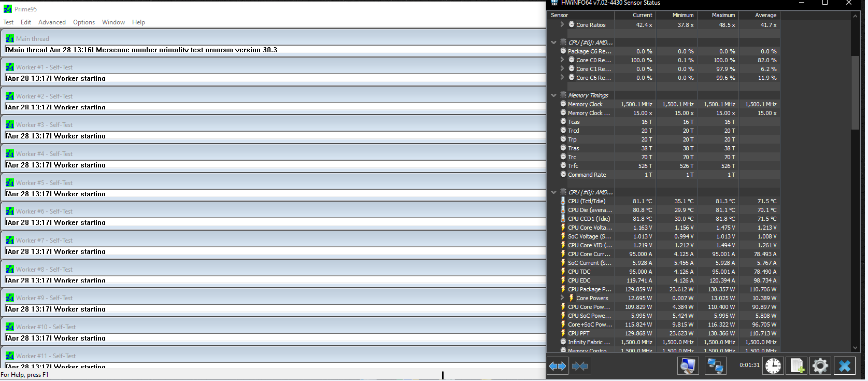Click the expand-columns arrows button in HWiNFO
Viewport: 868px width, 381px height.
558,366
